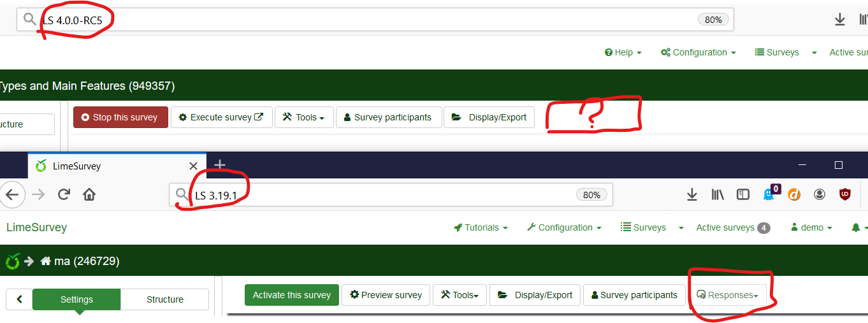Click the LimeSurvey brand link
868x323 pixels.
(36, 227)
